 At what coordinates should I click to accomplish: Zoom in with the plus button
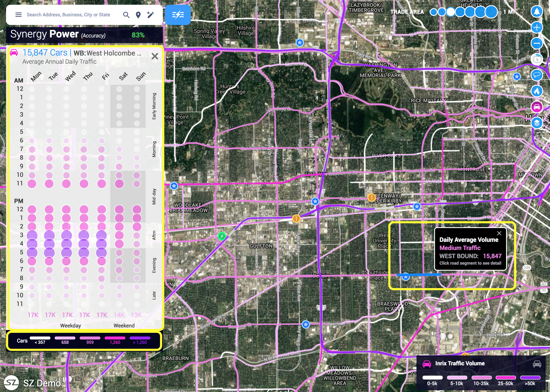pyautogui.click(x=536, y=27)
